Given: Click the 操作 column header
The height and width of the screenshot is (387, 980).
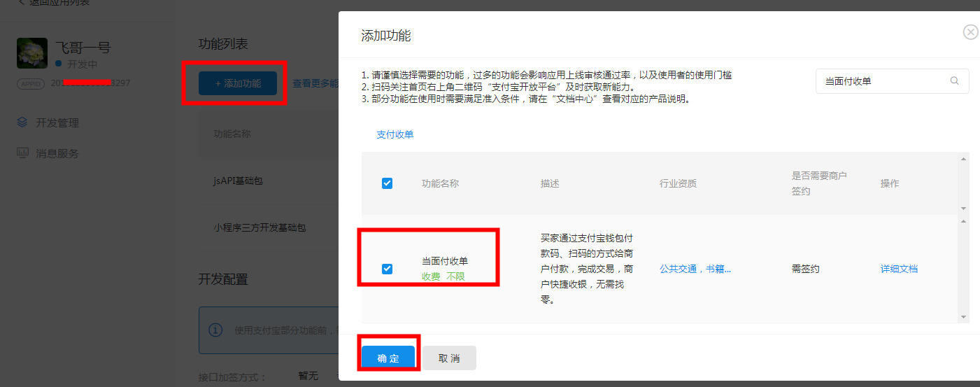Looking at the screenshot, I should [x=890, y=183].
